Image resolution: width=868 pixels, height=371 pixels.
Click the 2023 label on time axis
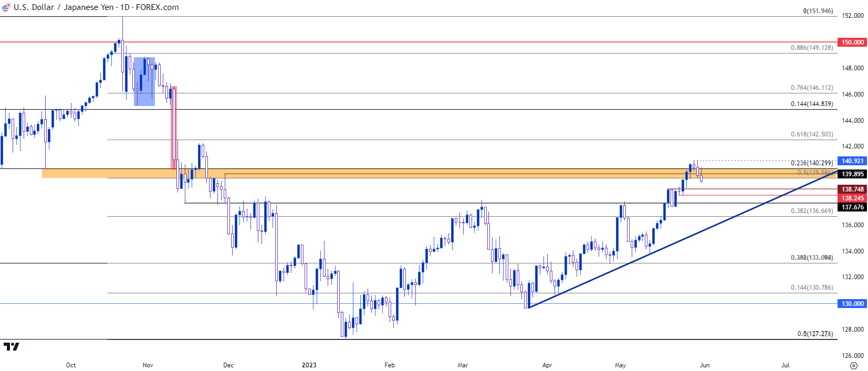coord(309,365)
